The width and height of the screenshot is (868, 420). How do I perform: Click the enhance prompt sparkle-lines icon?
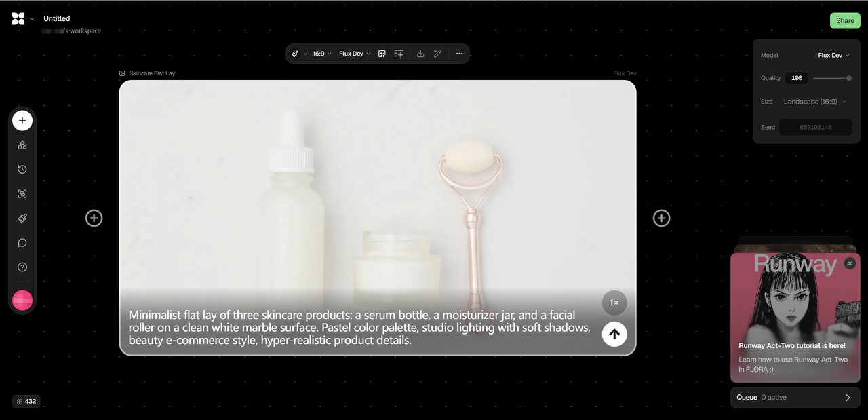(x=399, y=54)
